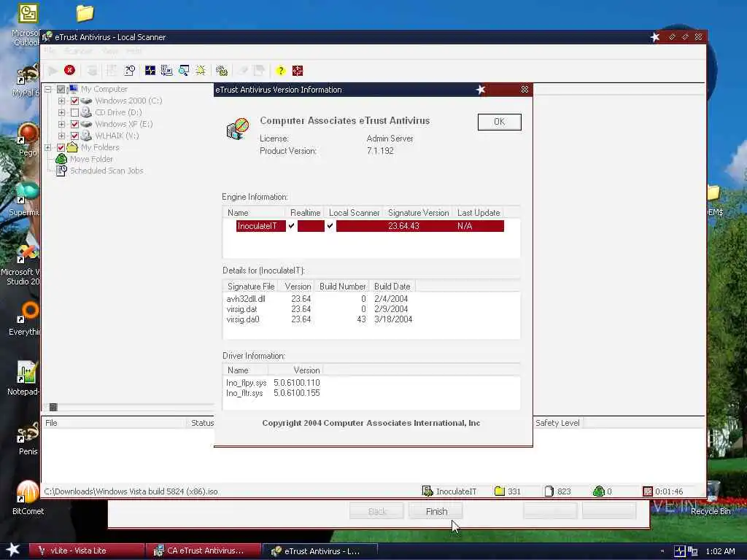The height and width of the screenshot is (560, 747).
Task: Click the folder count icon in status bar
Action: coord(499,491)
